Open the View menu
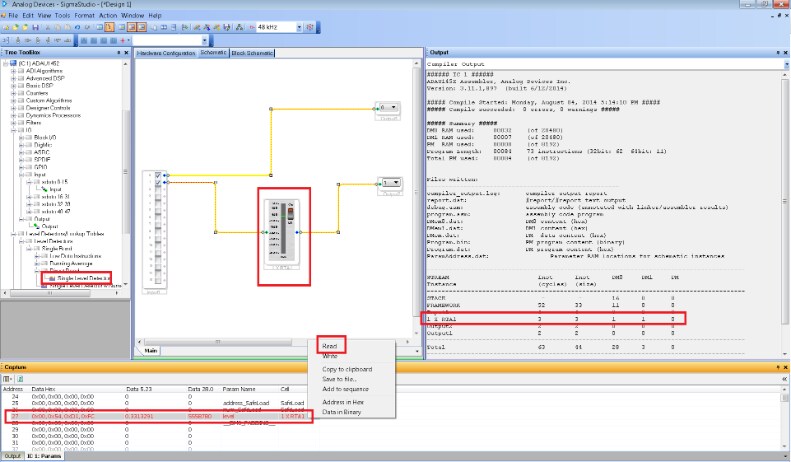This screenshot has width=791, height=462. 44,16
